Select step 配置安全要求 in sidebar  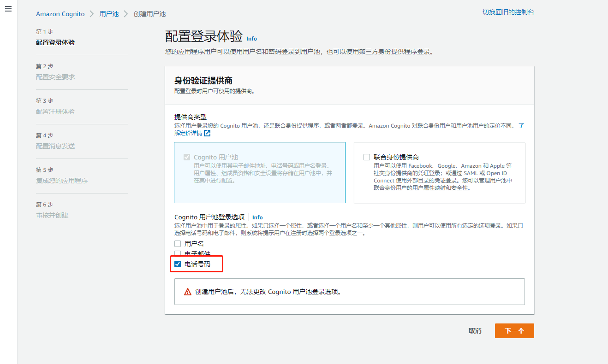pos(55,77)
